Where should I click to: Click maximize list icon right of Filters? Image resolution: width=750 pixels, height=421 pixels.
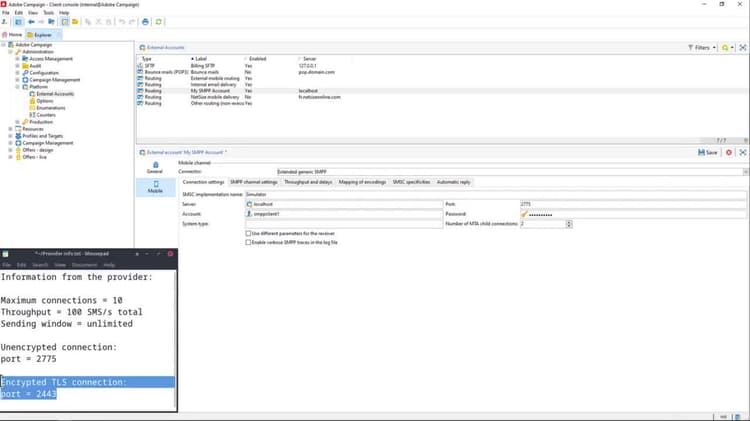coord(743,48)
